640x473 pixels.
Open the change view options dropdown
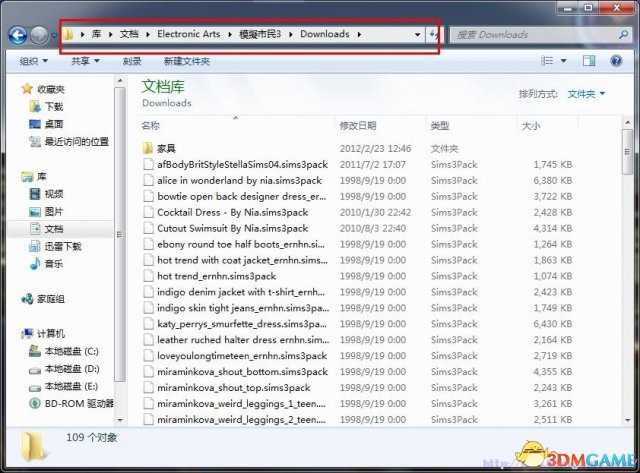pyautogui.click(x=561, y=61)
